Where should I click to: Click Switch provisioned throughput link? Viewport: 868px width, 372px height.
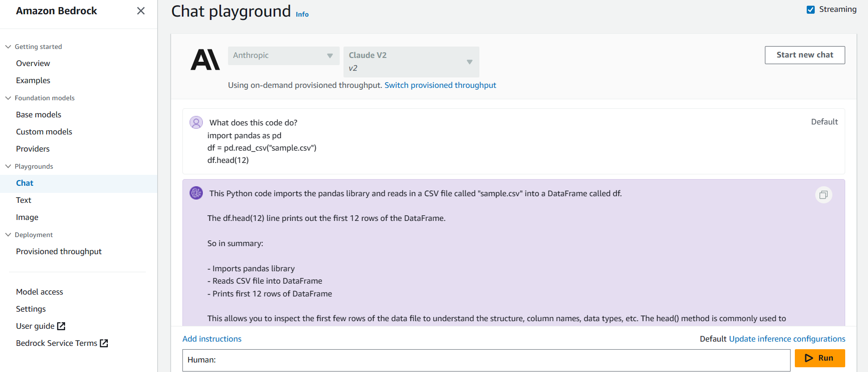pyautogui.click(x=440, y=85)
